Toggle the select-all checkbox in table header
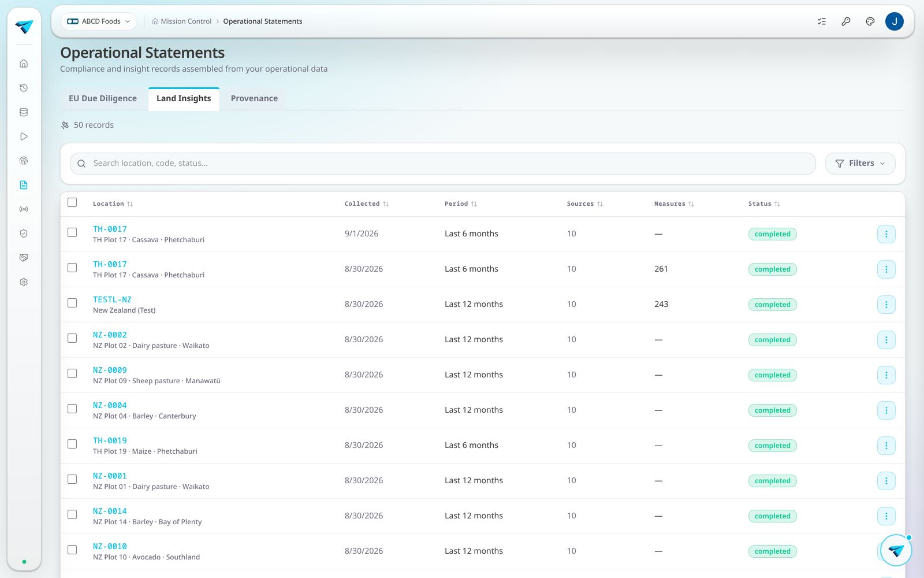Screen dimensions: 924x578 [x=72, y=202]
